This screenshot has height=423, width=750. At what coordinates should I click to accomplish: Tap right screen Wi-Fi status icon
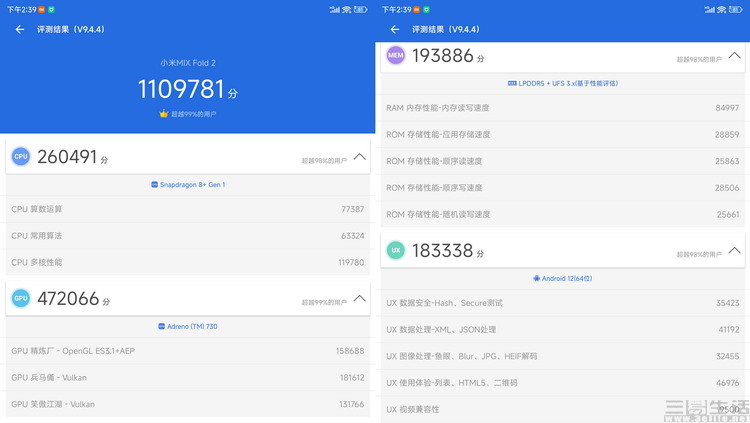pyautogui.click(x=721, y=10)
